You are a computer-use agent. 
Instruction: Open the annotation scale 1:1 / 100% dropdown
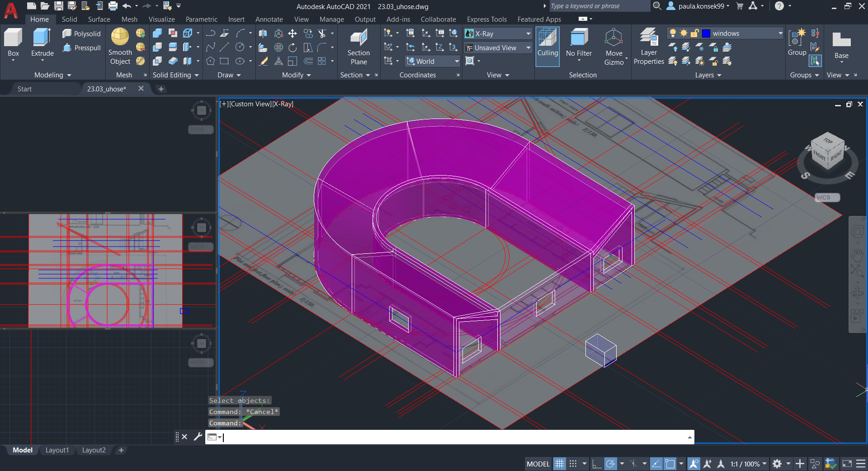(749, 464)
